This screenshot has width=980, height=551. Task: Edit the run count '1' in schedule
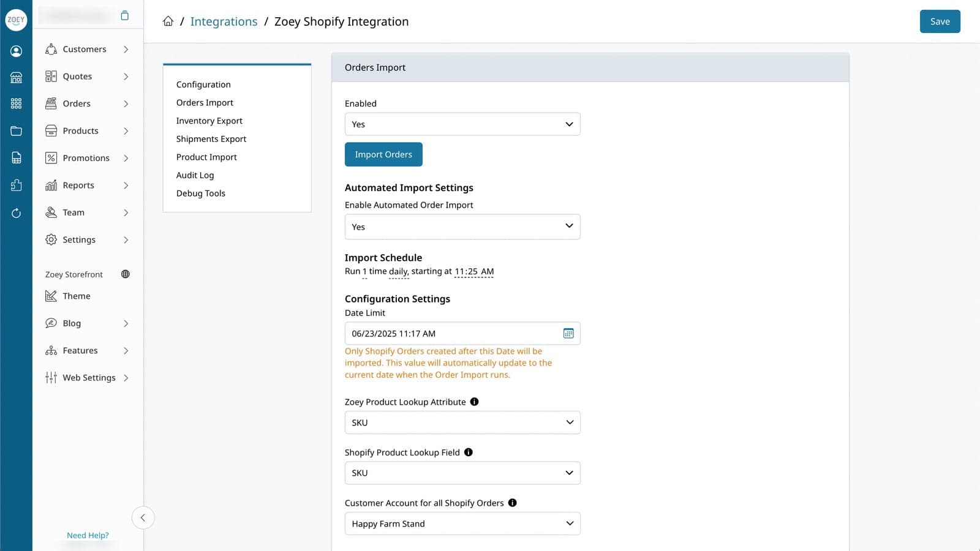[364, 272]
